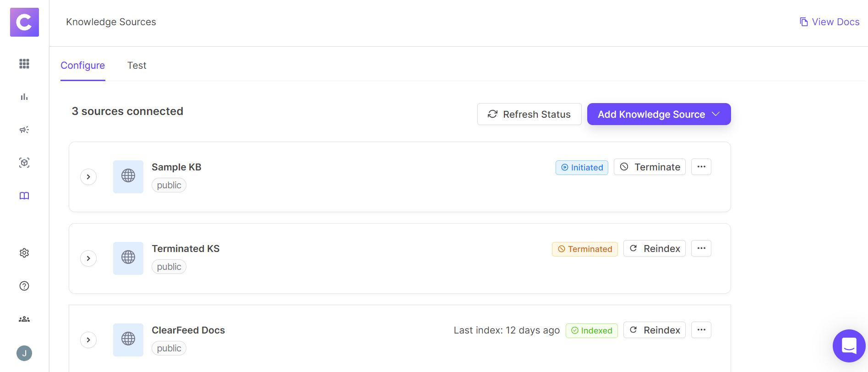Reindex the ClearFeed Docs source
Screen dimensions: 868x372
coord(654,330)
